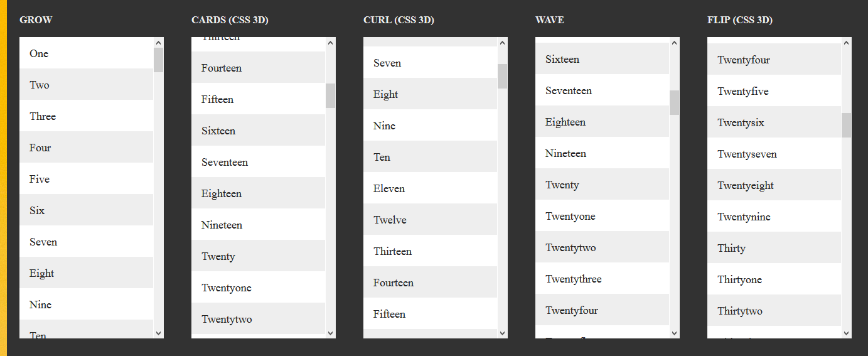
Task: Click the WAVE list scrollbar thumb
Action: 674,102
